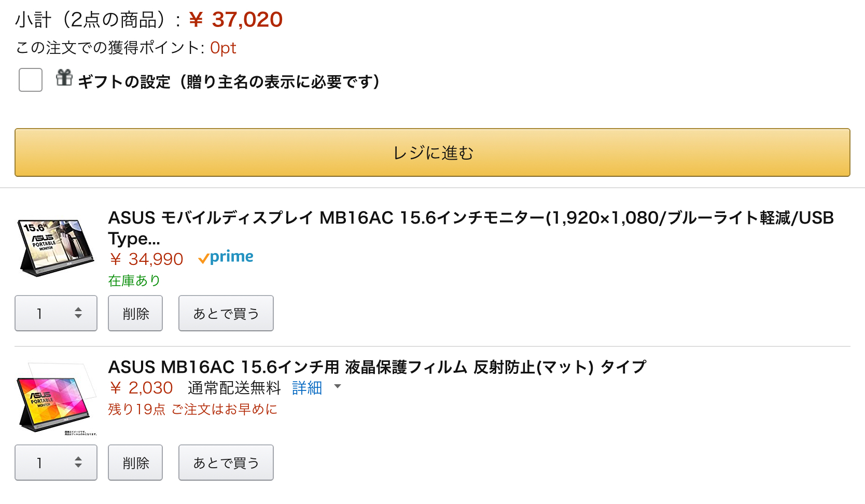Delete the ASUS monitor with 削除
Viewport: 865px width, 504px height.
[135, 313]
